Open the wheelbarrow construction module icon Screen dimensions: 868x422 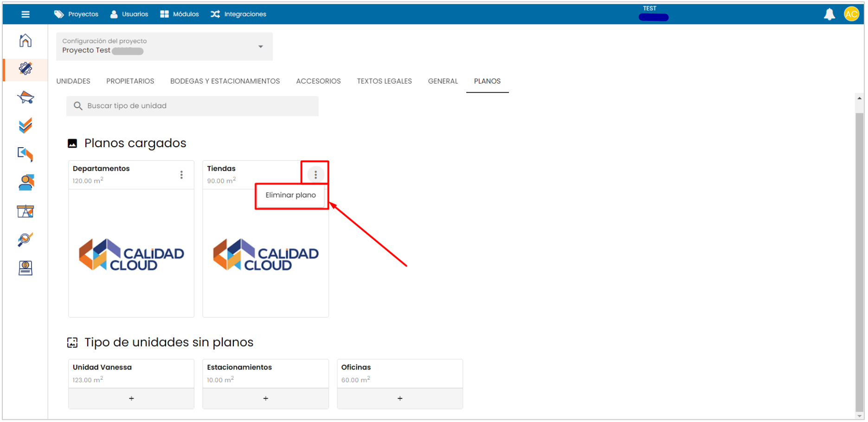pyautogui.click(x=26, y=97)
